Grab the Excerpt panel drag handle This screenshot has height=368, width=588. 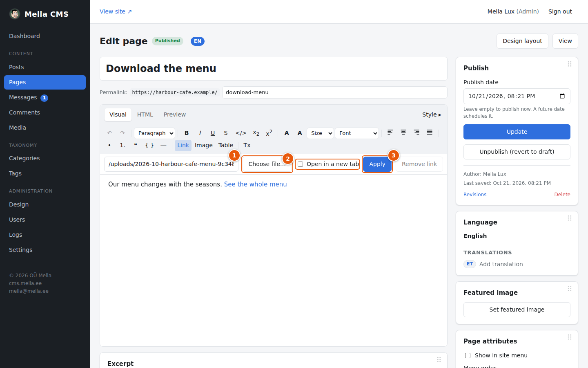click(439, 360)
